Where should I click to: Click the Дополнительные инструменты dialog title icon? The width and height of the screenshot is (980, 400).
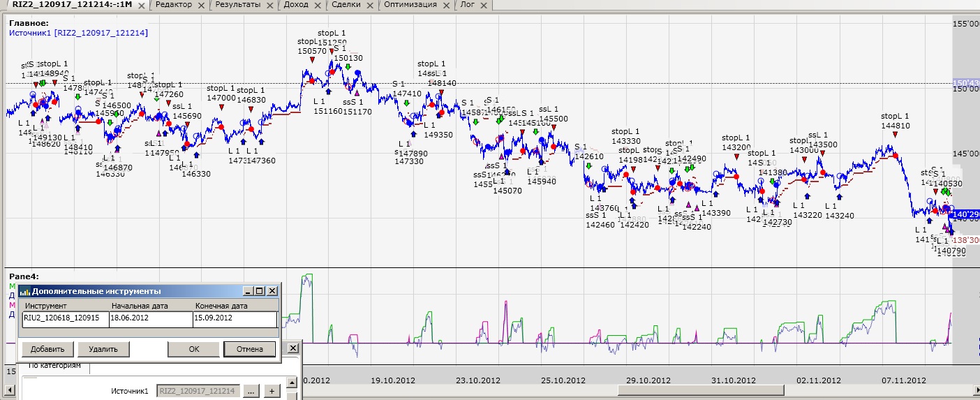(25, 291)
